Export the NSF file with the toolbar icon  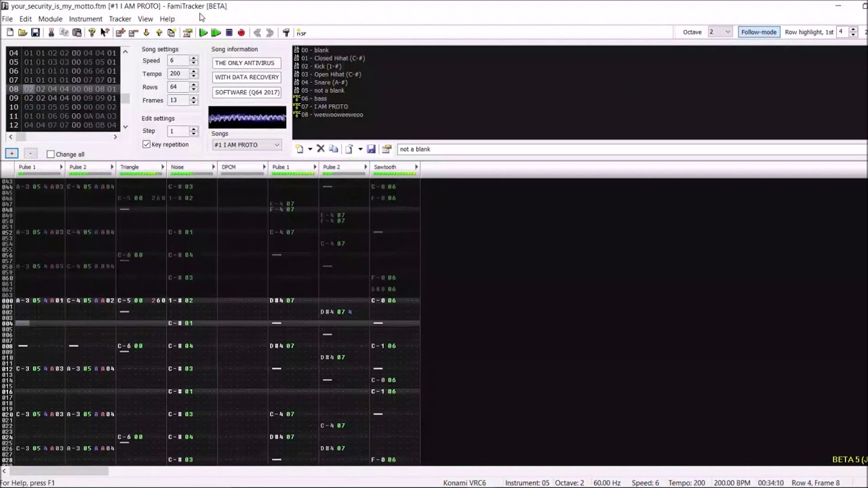pyautogui.click(x=301, y=33)
